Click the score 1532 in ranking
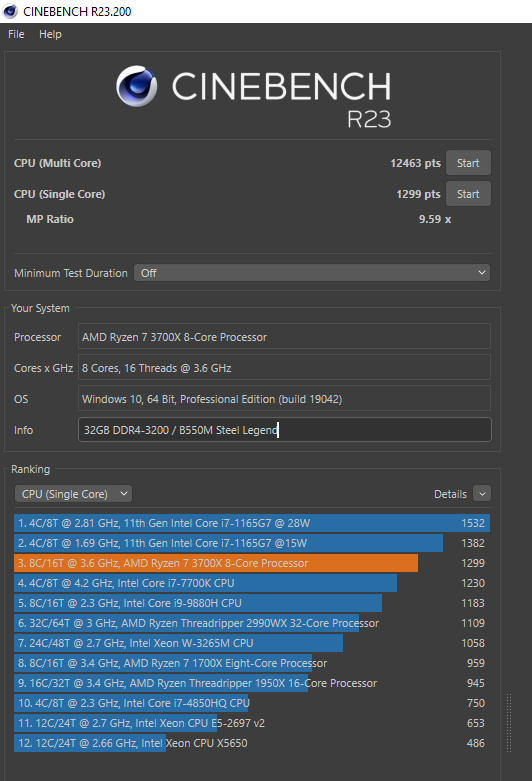The height and width of the screenshot is (781, 532). pyautogui.click(x=473, y=523)
